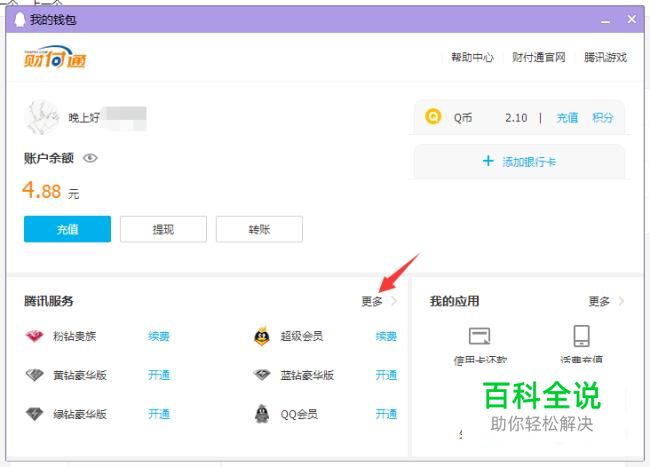Click the 蓝钻豪华版 diamond icon
This screenshot has height=467, width=650.
[262, 375]
